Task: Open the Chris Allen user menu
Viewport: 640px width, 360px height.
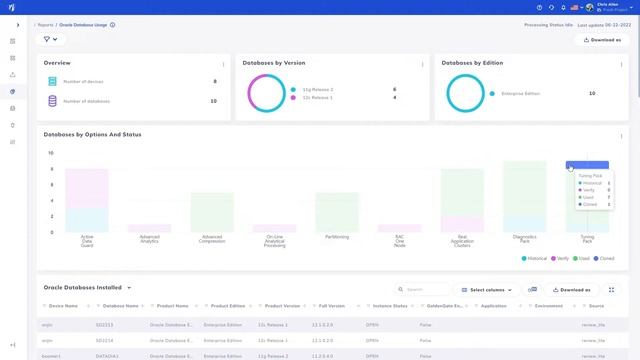Action: (x=614, y=7)
